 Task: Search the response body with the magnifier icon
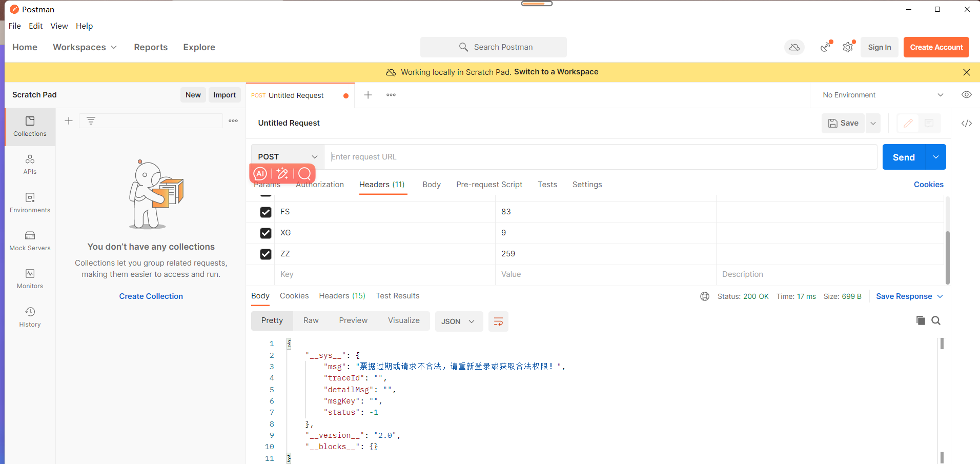pyautogui.click(x=936, y=320)
